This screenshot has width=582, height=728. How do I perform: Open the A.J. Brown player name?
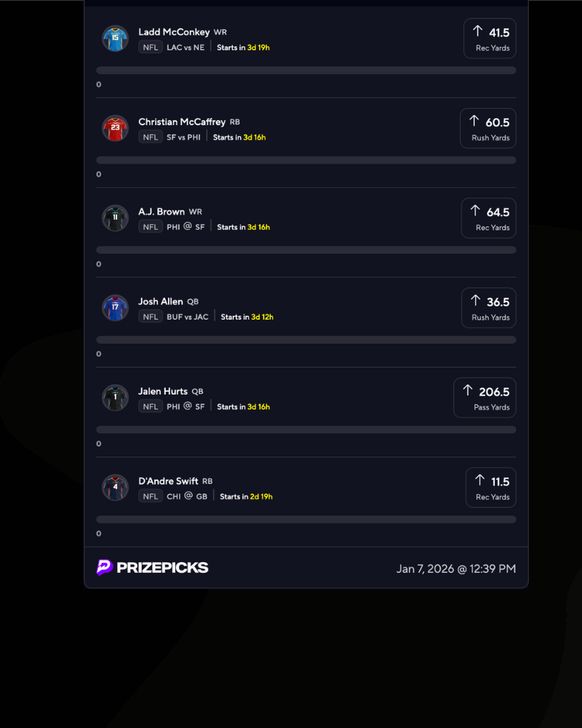pos(162,212)
